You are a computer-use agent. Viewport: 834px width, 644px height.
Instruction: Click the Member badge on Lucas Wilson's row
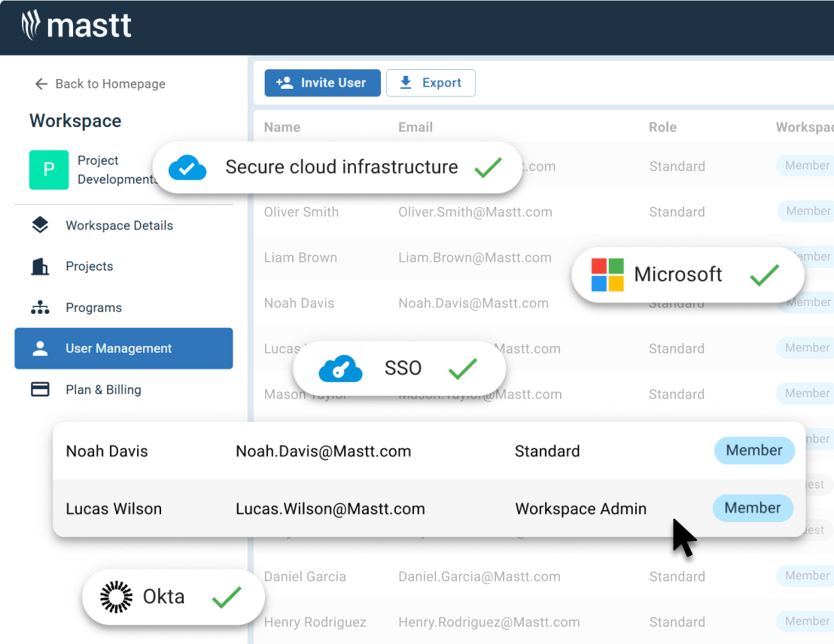click(x=753, y=508)
